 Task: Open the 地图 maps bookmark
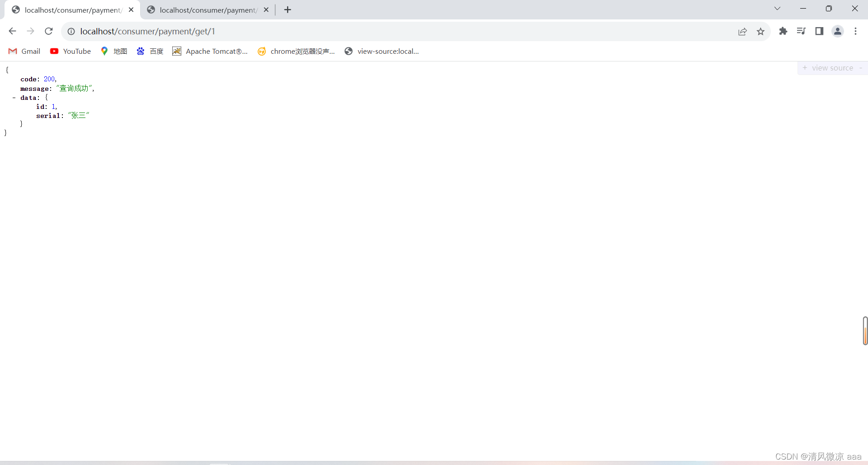click(114, 52)
